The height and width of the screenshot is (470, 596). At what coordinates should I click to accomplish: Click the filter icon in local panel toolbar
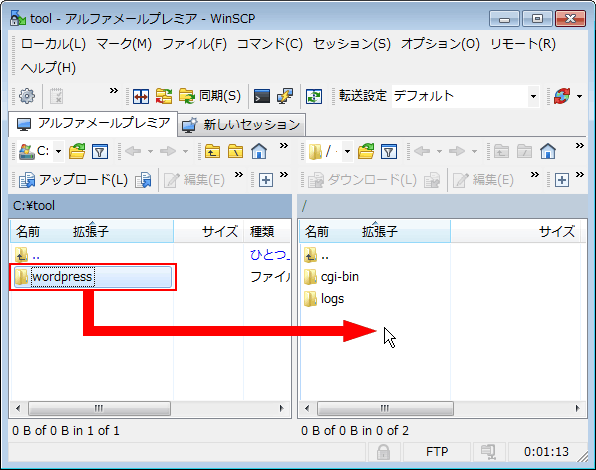click(x=100, y=151)
